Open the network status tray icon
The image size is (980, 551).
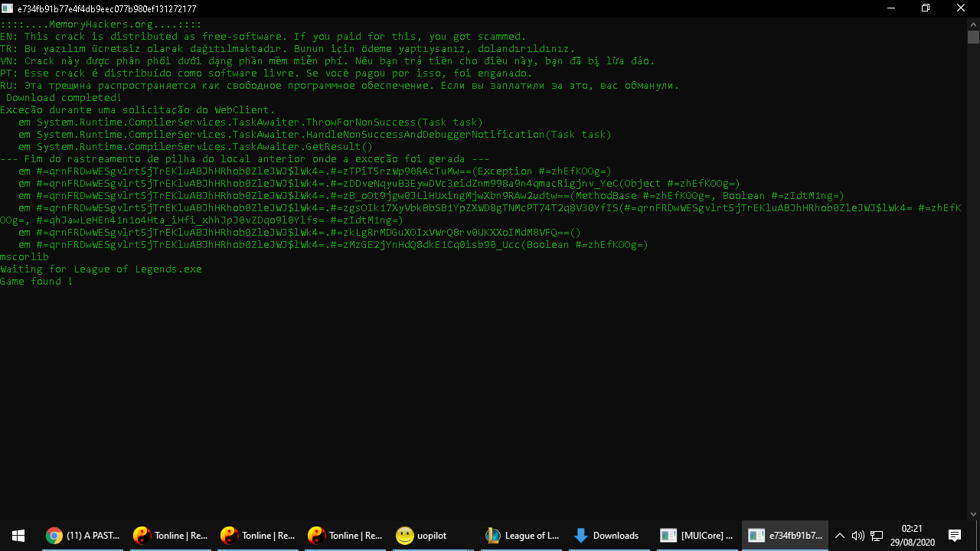(x=877, y=536)
